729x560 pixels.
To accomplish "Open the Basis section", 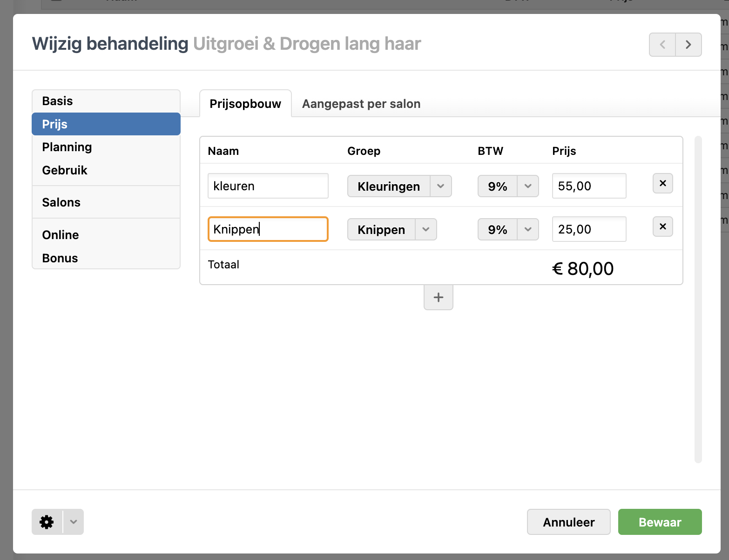I will click(58, 101).
